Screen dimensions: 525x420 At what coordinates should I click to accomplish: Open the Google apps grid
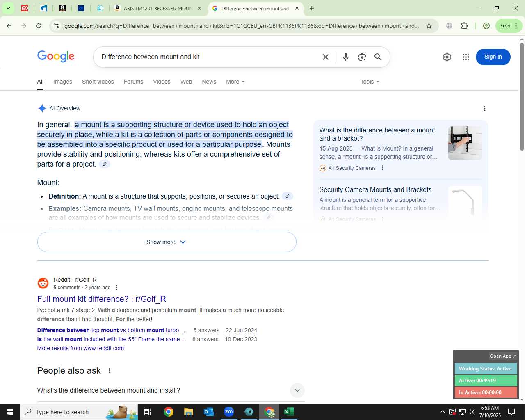point(466,57)
